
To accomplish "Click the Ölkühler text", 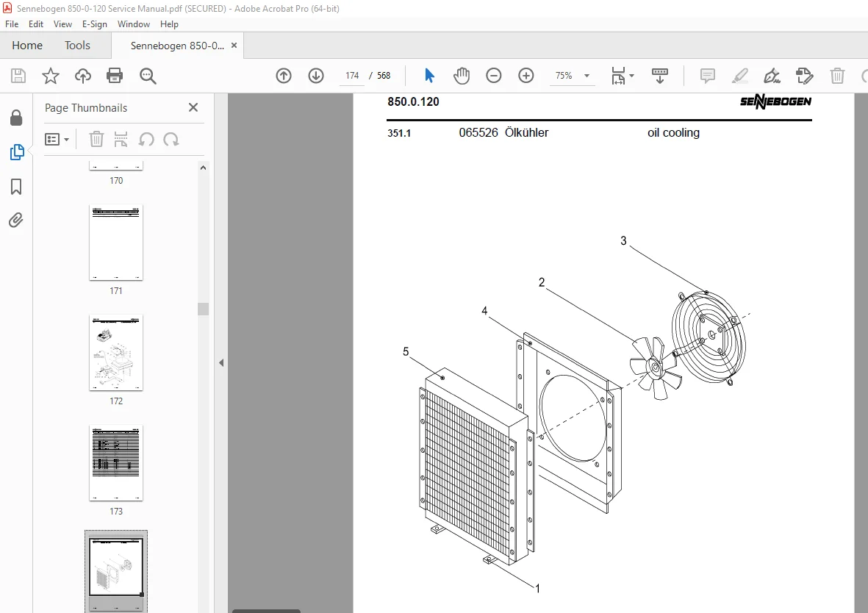I will (x=526, y=133).
